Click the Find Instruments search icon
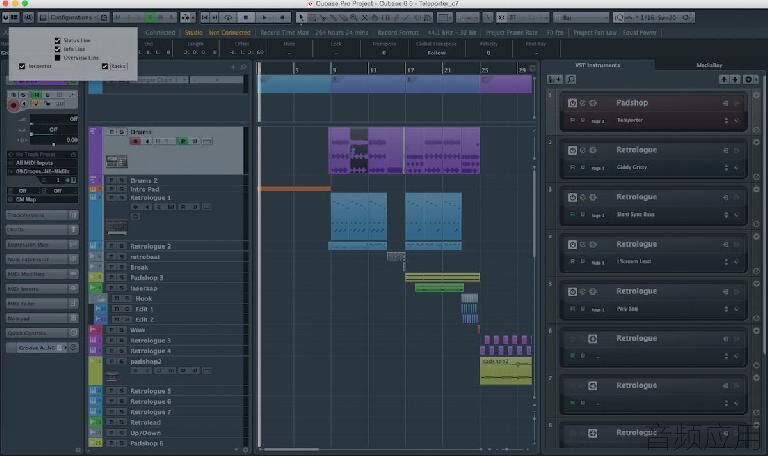Viewport: 768px width, 456px height. [571, 79]
